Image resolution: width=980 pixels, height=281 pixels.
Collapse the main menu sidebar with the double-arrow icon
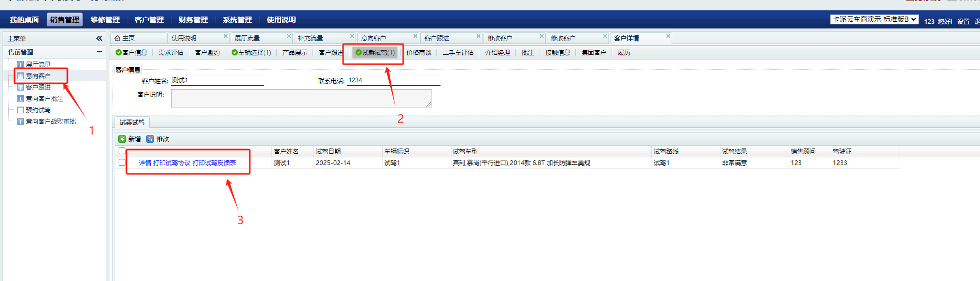99,38
